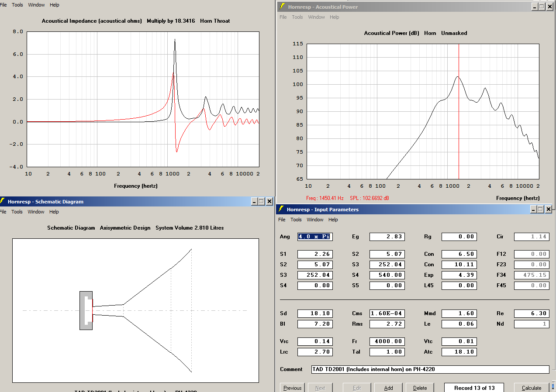The image size is (556, 392).
Task: Click the Nd field showing 1
Action: (x=532, y=324)
